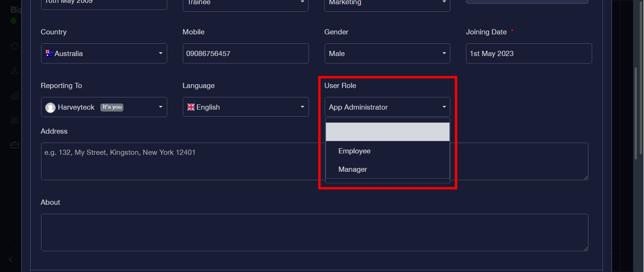The width and height of the screenshot is (644, 272).
Task: Click the page's vertical scrollbar
Action: 636,113
